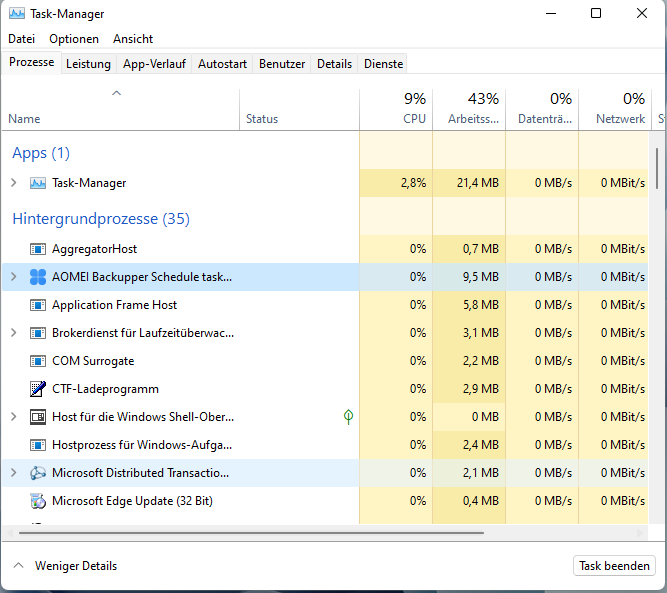This screenshot has height=593, width=667.
Task: Click the CTF-Ladeprogramm pen icon
Action: [38, 389]
